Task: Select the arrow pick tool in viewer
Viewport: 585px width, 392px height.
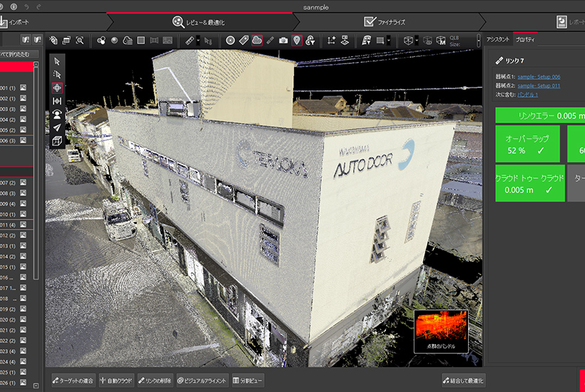Action: [x=57, y=61]
